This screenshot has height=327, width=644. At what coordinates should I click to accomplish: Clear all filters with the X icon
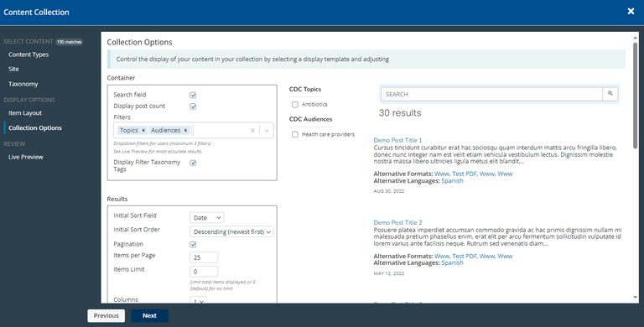(x=252, y=130)
